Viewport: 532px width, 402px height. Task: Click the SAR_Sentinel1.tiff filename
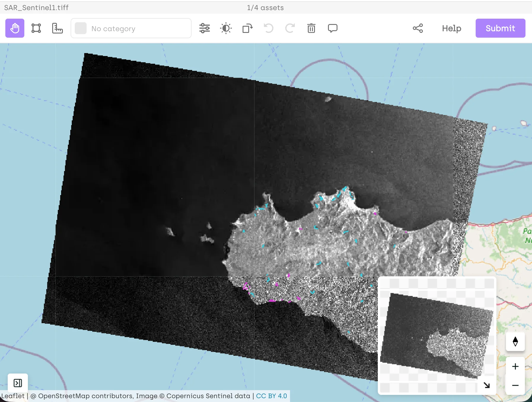pos(36,8)
